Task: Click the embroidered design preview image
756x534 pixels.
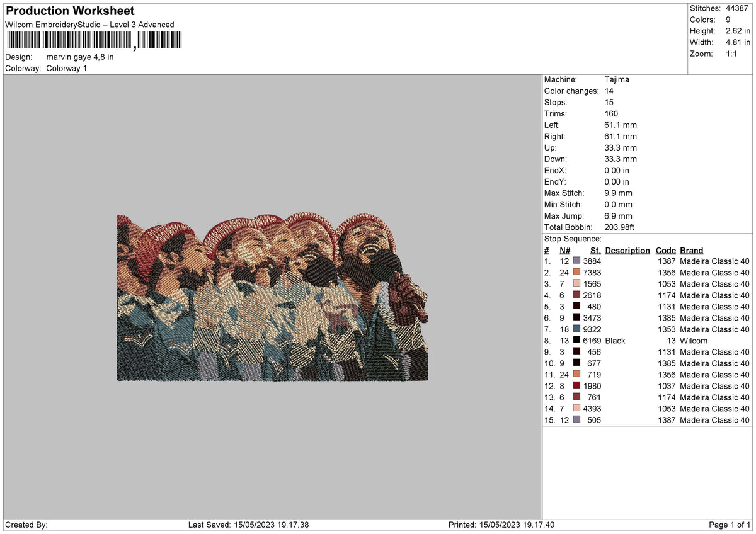Action: tap(272, 297)
